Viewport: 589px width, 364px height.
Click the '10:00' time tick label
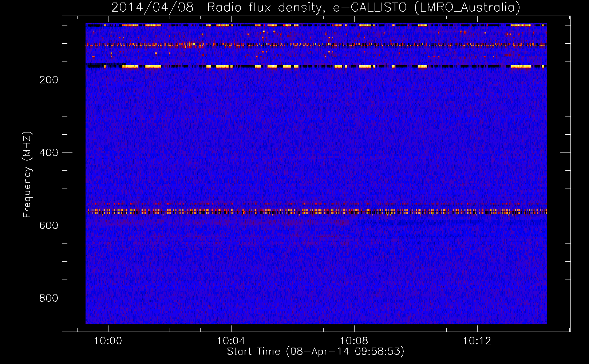(x=108, y=341)
